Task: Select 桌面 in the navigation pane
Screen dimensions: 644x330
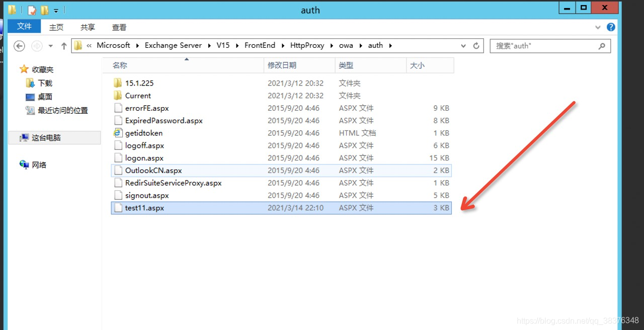Action: 45,97
